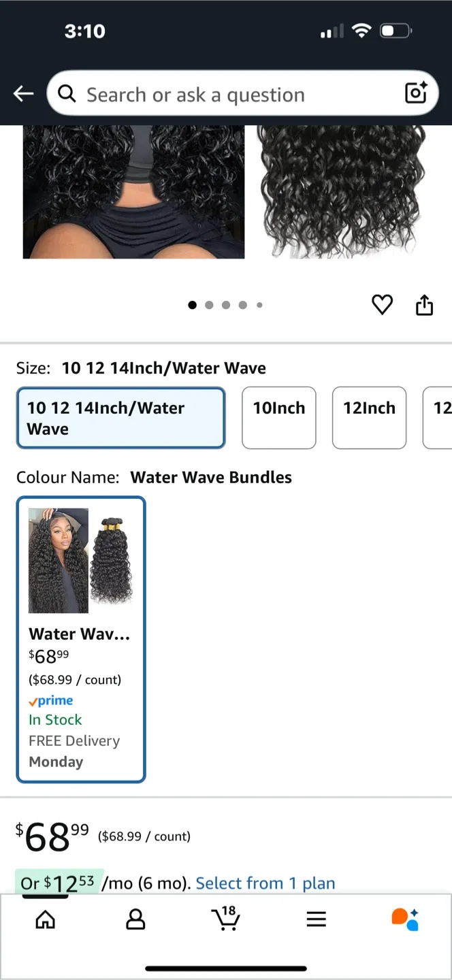Open the magnifier search icon

point(66,93)
